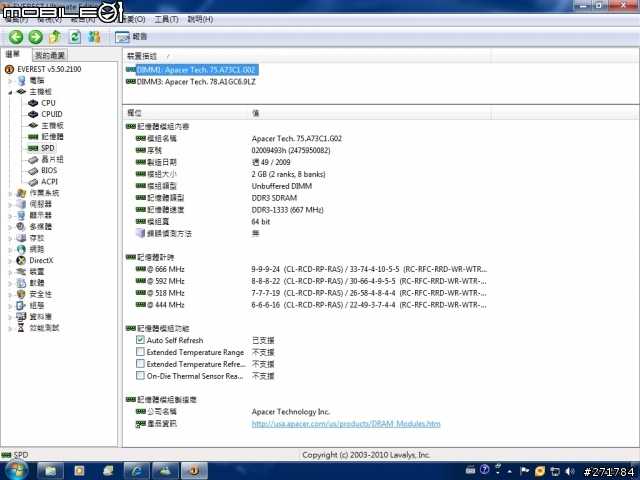Expand the operating system node below ACPI
This screenshot has width=640, height=480.
tap(10, 193)
